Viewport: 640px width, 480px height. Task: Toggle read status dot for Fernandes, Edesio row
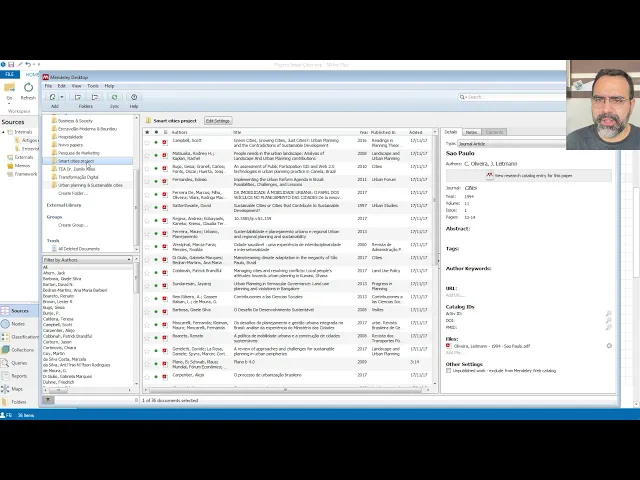point(156,182)
